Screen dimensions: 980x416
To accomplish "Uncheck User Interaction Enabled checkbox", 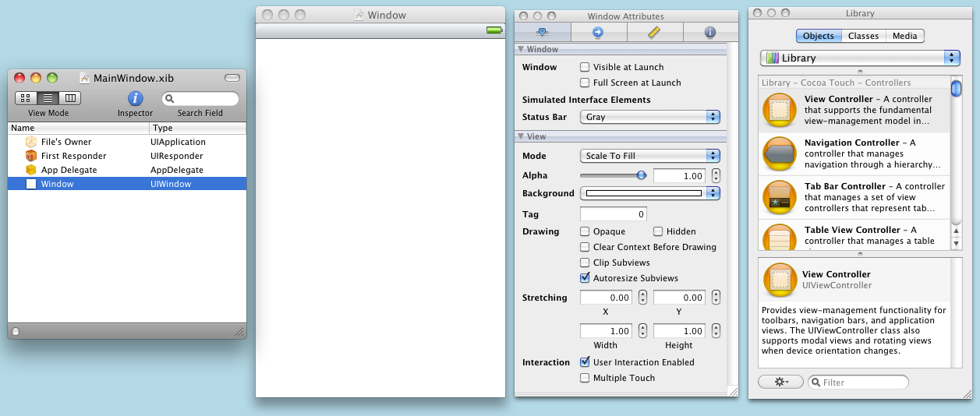I will 585,362.
